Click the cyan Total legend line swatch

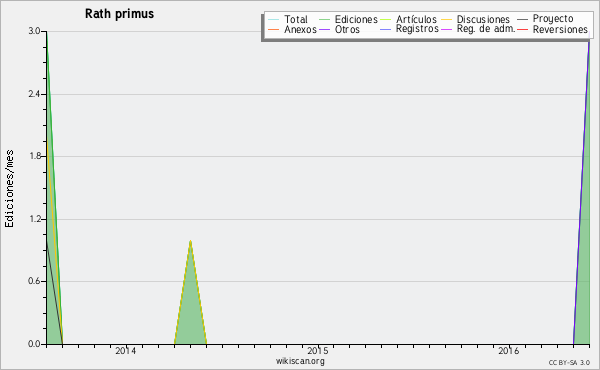[274, 20]
